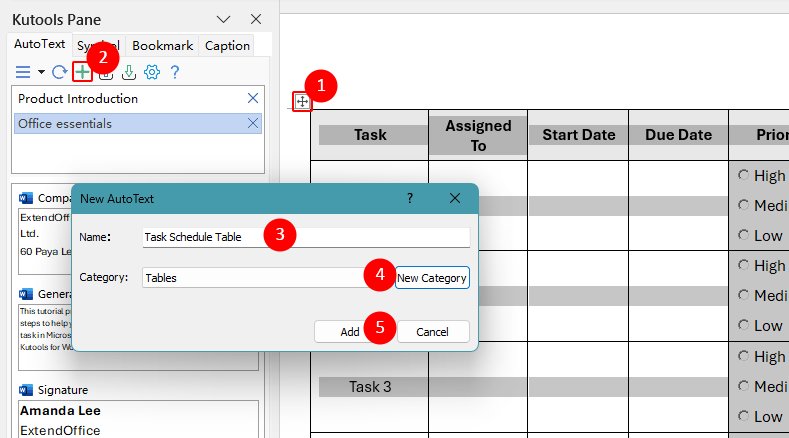Remove the Office essentials category
This screenshot has width=789, height=438.
253,123
